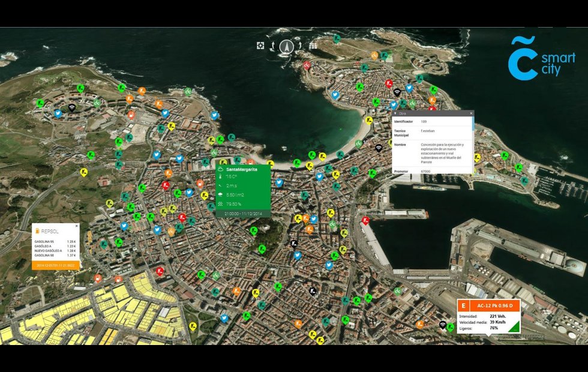Click the red bike marker labeled 2
Image resolution: width=588 pixels, height=372 pixels.
[307, 65]
